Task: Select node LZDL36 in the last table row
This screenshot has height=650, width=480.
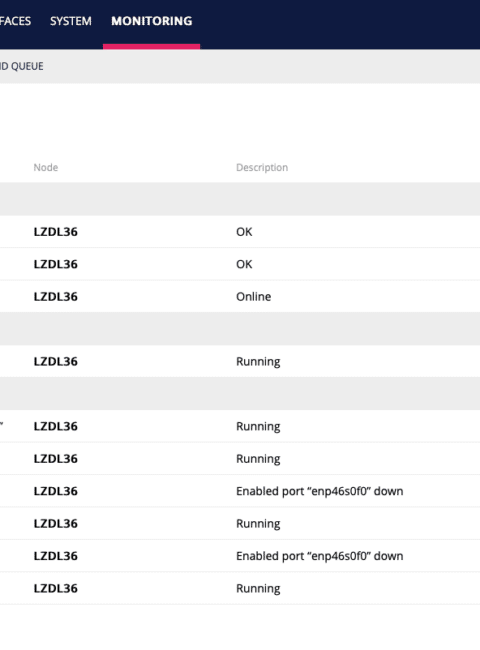Action: click(56, 589)
